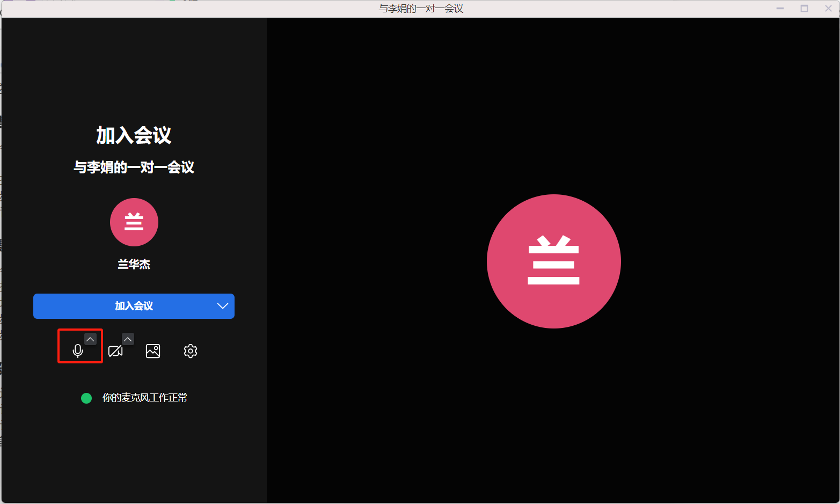
Task: Maximize the meeting window
Action: pyautogui.click(x=804, y=9)
